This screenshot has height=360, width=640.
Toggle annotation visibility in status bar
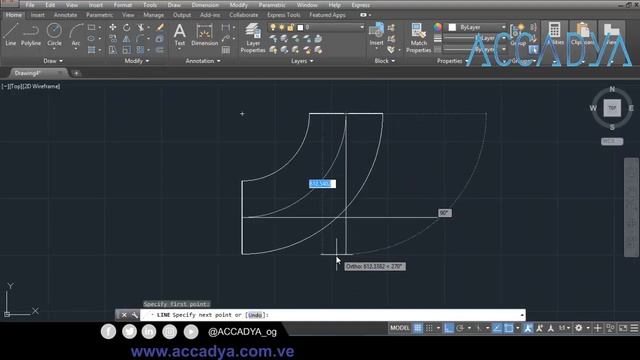(x=528, y=328)
